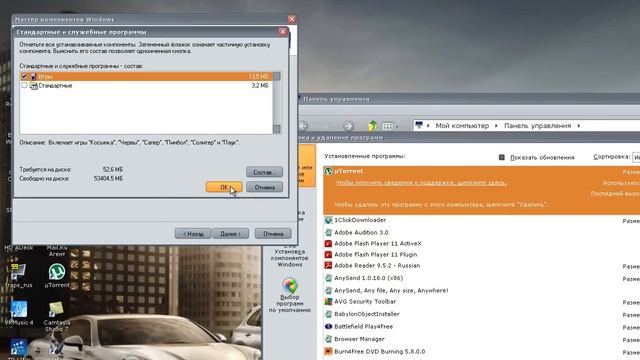The width and height of the screenshot is (640, 360).
Task: Select the AVG Security Toolbar entry text
Action: pos(365,302)
